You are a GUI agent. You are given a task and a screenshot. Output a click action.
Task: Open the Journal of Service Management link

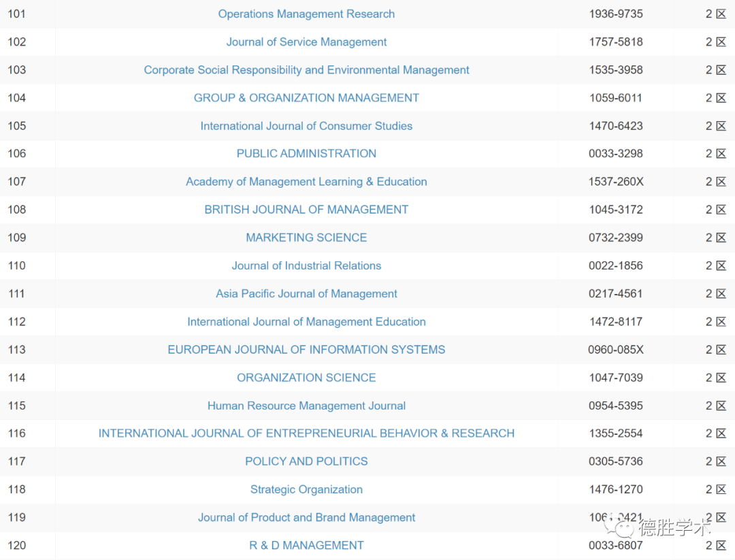click(306, 42)
